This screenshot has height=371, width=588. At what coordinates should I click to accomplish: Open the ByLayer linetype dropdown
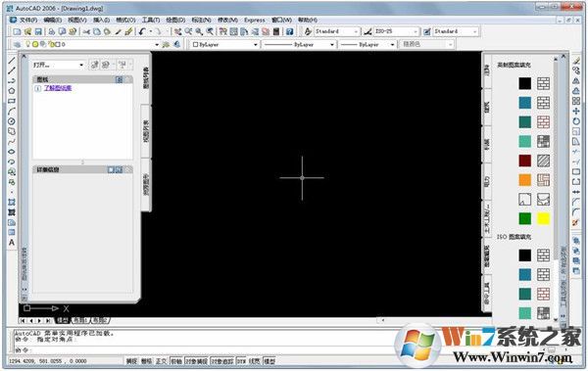click(x=332, y=45)
